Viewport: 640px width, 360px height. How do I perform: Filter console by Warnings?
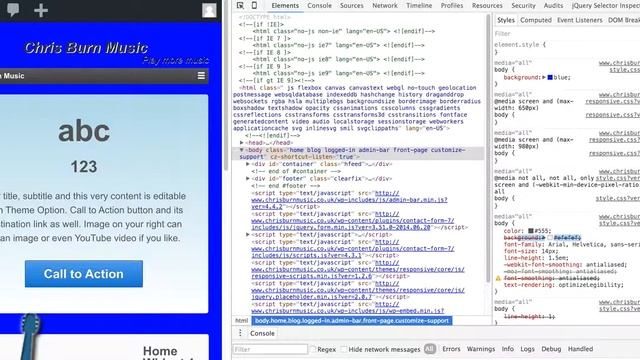click(480, 349)
